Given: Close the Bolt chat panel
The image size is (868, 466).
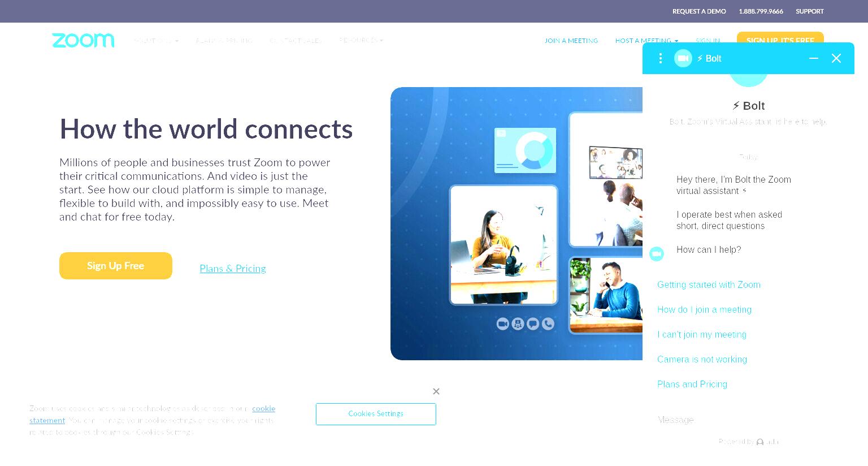Looking at the screenshot, I should pyautogui.click(x=836, y=58).
